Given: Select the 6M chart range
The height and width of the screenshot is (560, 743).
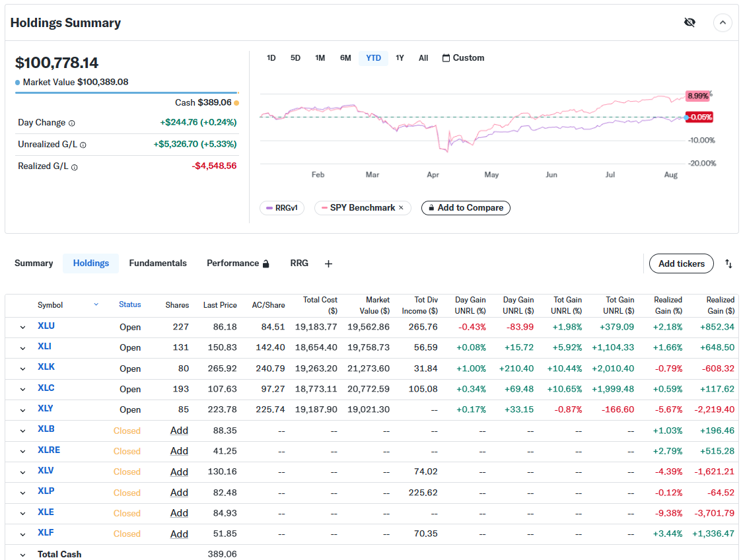Looking at the screenshot, I should 345,58.
